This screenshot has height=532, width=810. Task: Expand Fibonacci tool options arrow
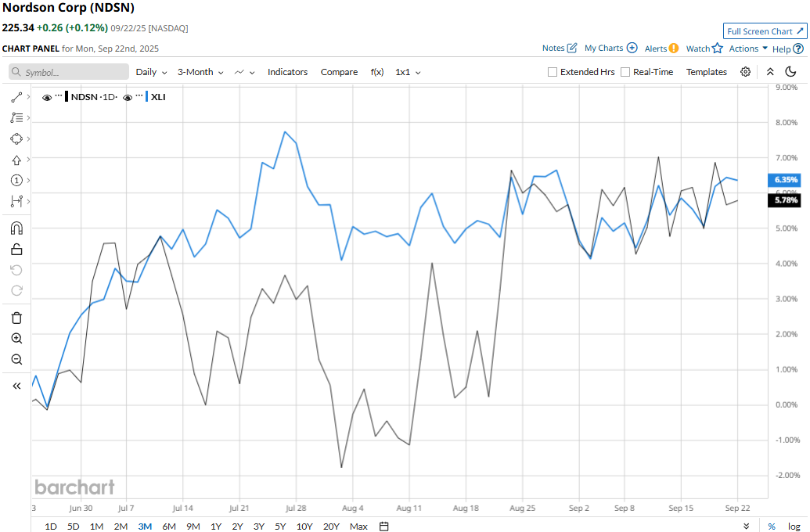tap(28, 118)
